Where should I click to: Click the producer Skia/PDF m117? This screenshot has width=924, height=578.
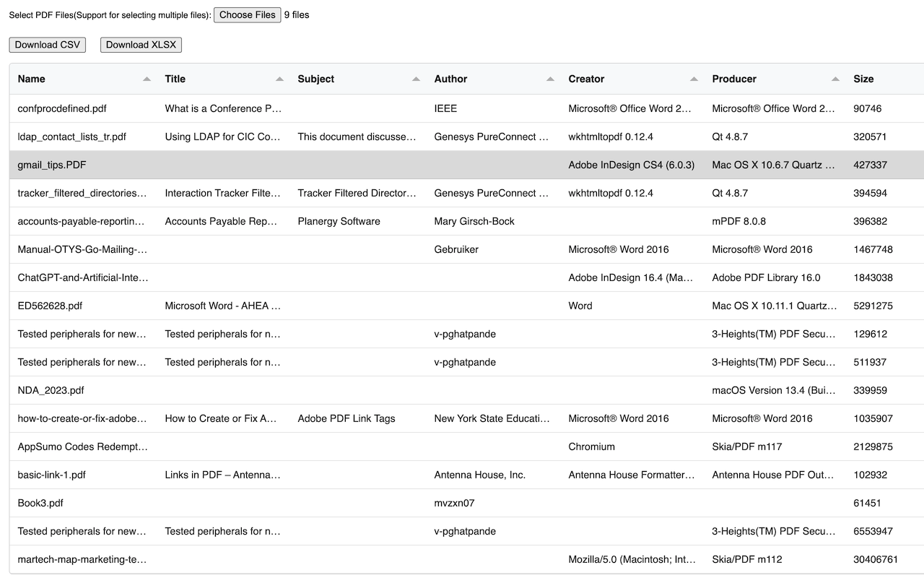pos(747,447)
